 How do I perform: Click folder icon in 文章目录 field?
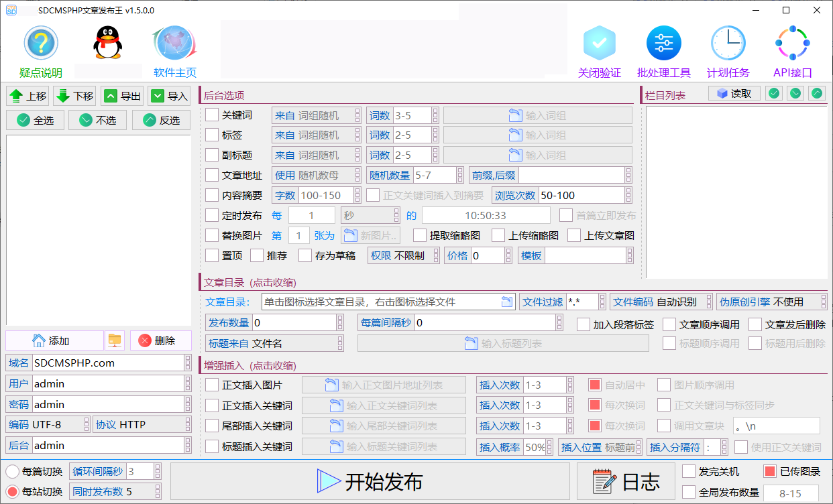click(507, 302)
